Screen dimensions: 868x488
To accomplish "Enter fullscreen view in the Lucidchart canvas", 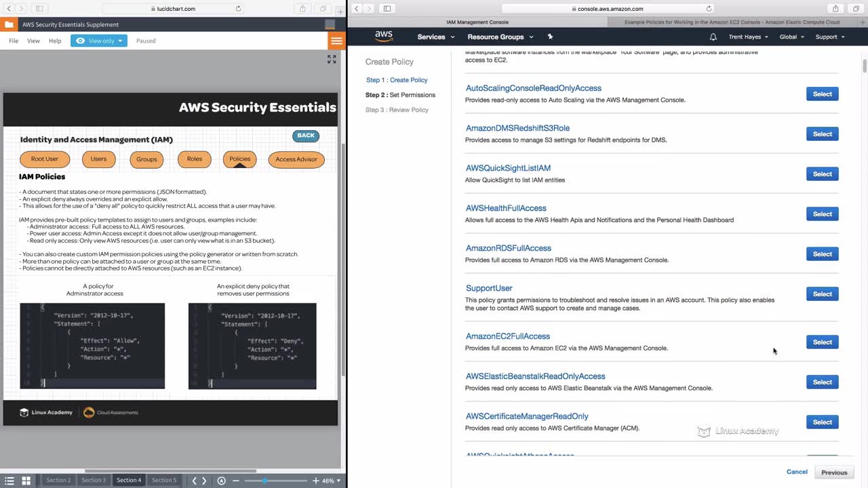I will 332,60.
